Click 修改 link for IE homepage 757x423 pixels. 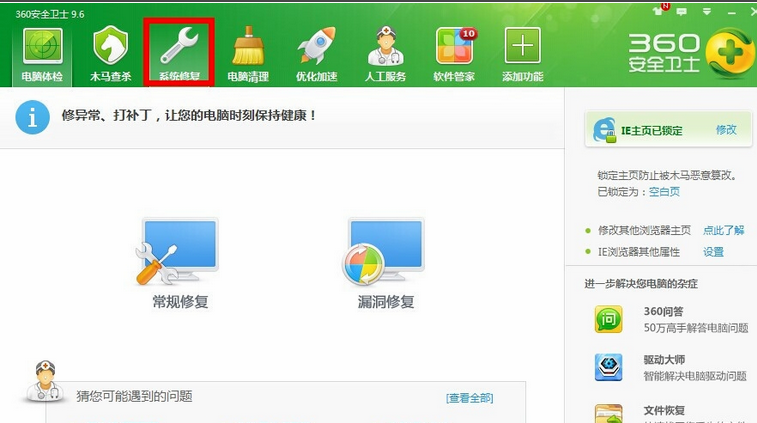[726, 129]
